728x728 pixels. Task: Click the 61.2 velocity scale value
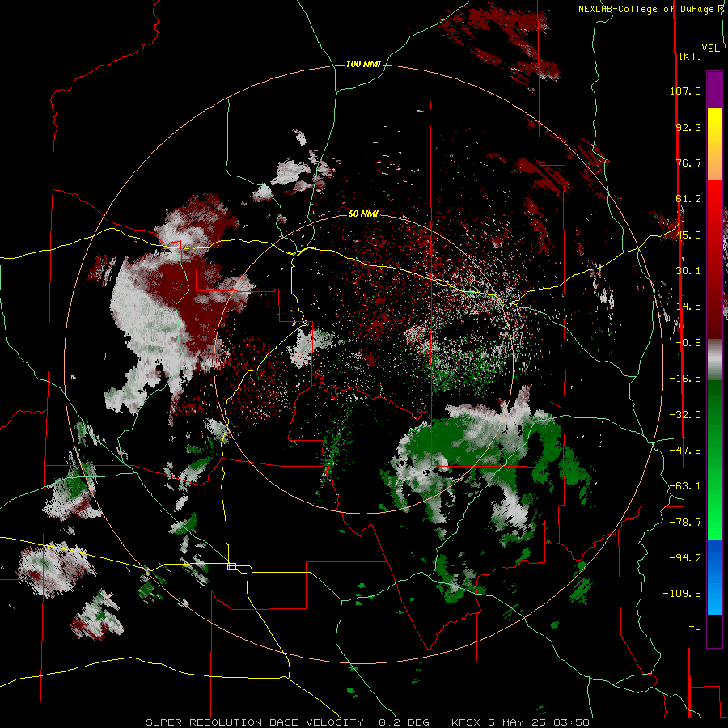(688, 199)
